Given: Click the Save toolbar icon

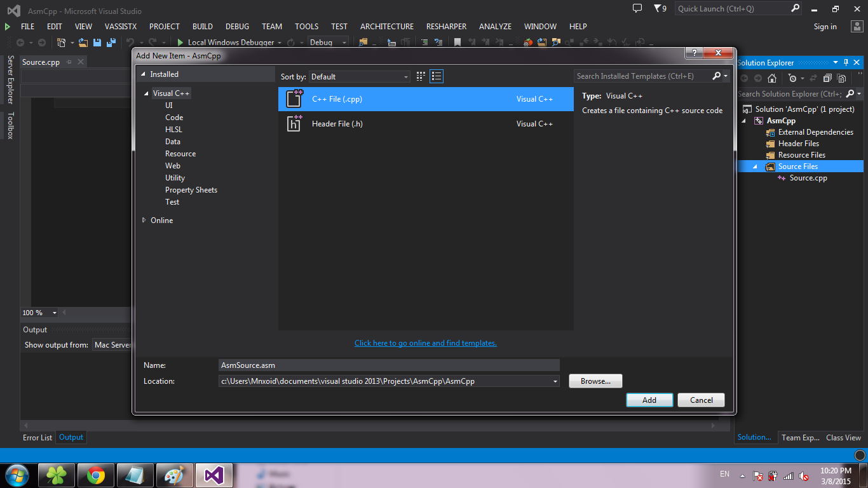Looking at the screenshot, I should click(x=98, y=43).
